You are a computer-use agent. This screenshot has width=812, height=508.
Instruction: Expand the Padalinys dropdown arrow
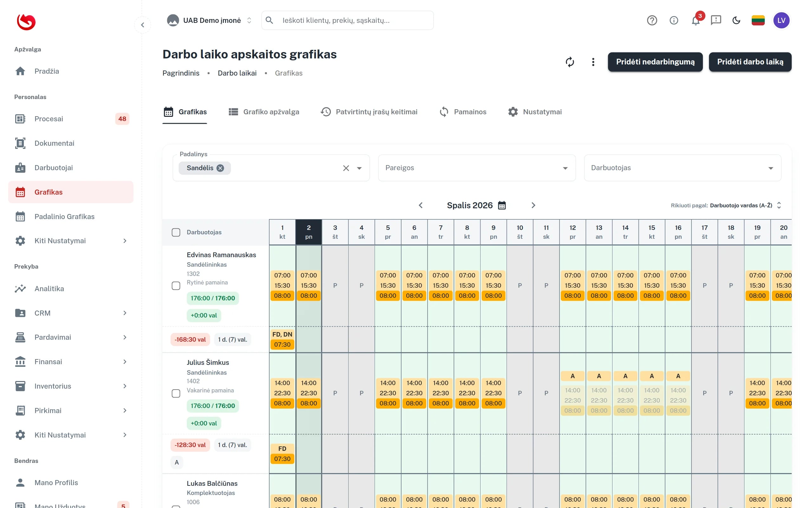click(x=359, y=168)
